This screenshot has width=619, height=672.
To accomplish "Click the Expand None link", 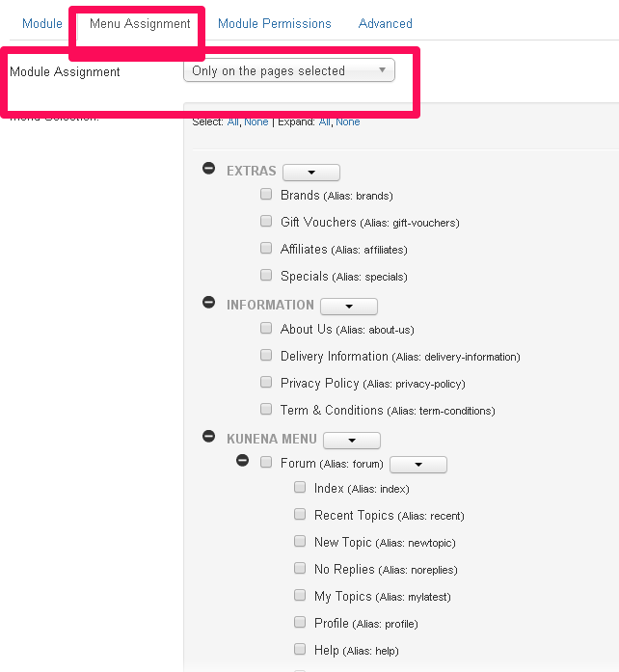I will (347, 122).
